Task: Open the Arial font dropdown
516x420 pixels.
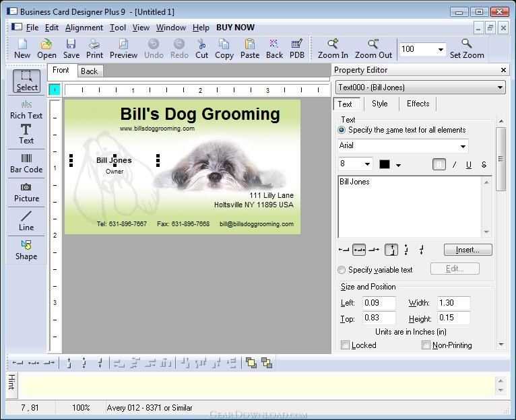Action: click(x=463, y=146)
